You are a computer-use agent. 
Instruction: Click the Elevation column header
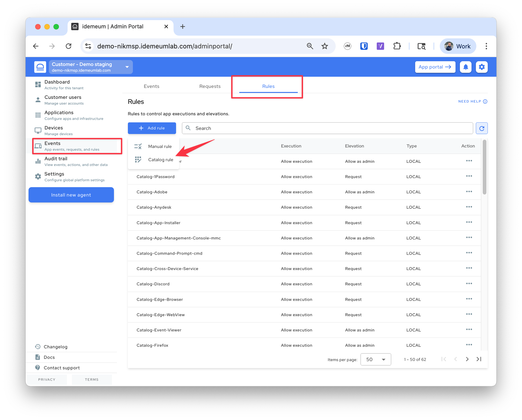click(x=354, y=146)
